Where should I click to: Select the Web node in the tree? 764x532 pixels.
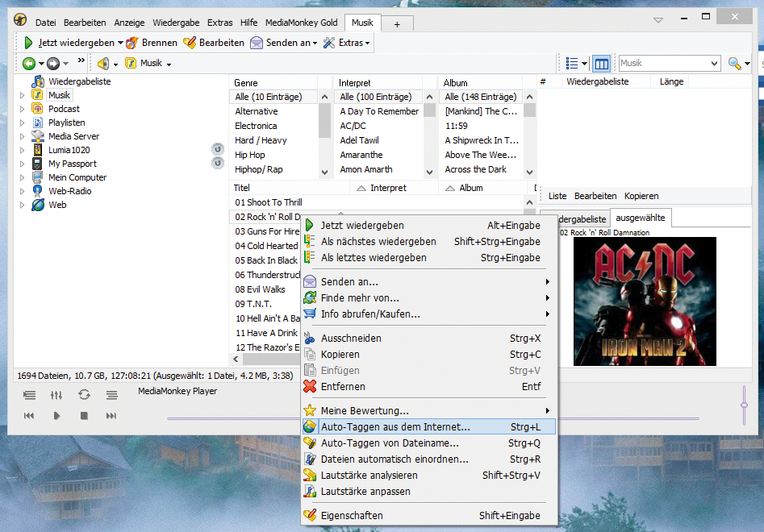click(57, 205)
